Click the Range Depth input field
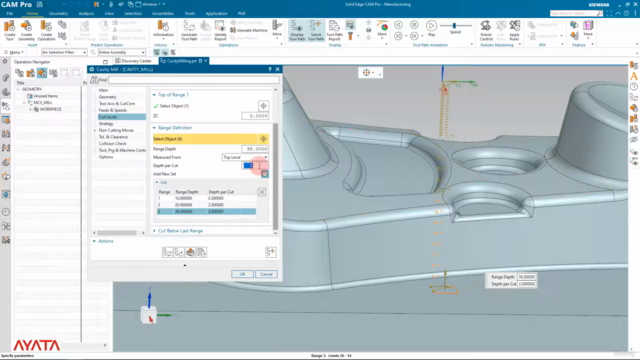This screenshot has height=360, width=640. [x=255, y=149]
